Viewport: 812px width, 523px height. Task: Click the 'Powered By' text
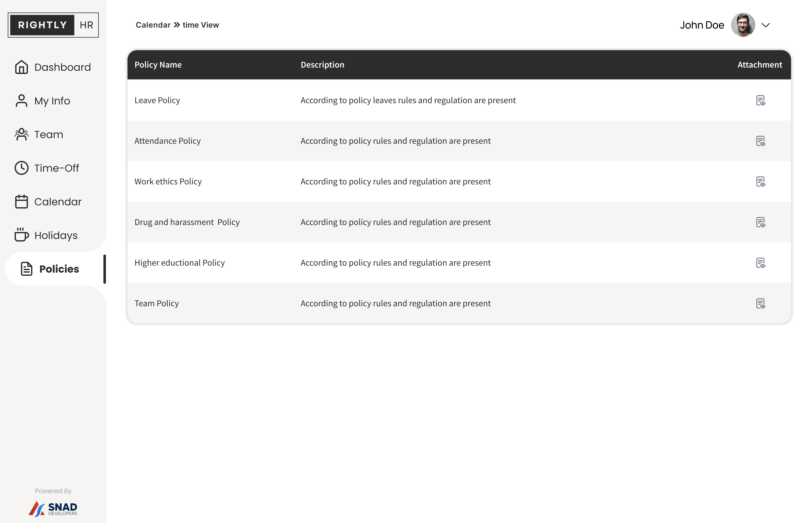point(53,491)
